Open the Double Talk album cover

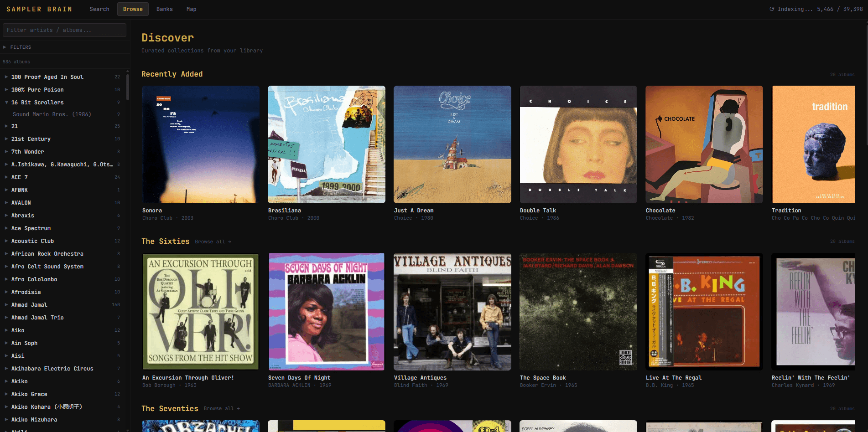[x=578, y=144]
